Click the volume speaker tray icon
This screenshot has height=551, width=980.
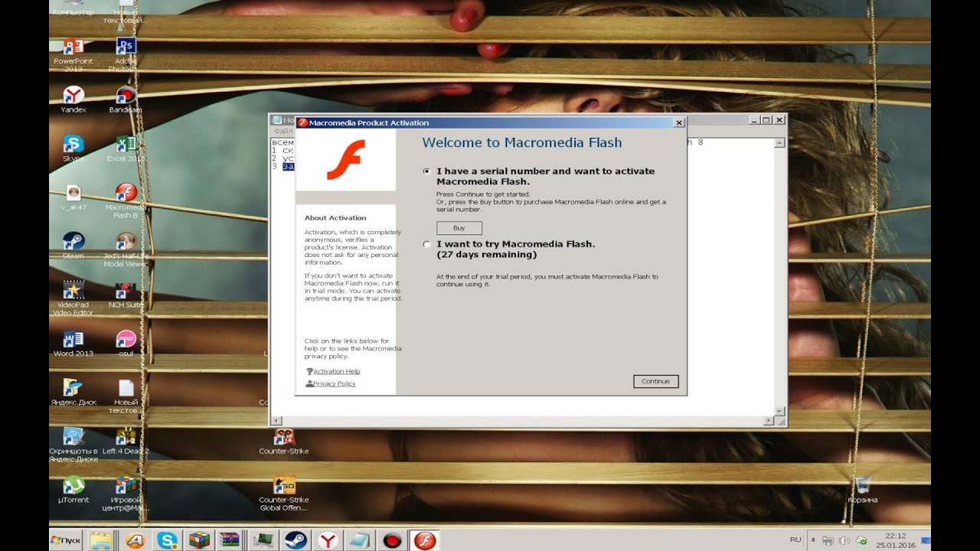(844, 540)
